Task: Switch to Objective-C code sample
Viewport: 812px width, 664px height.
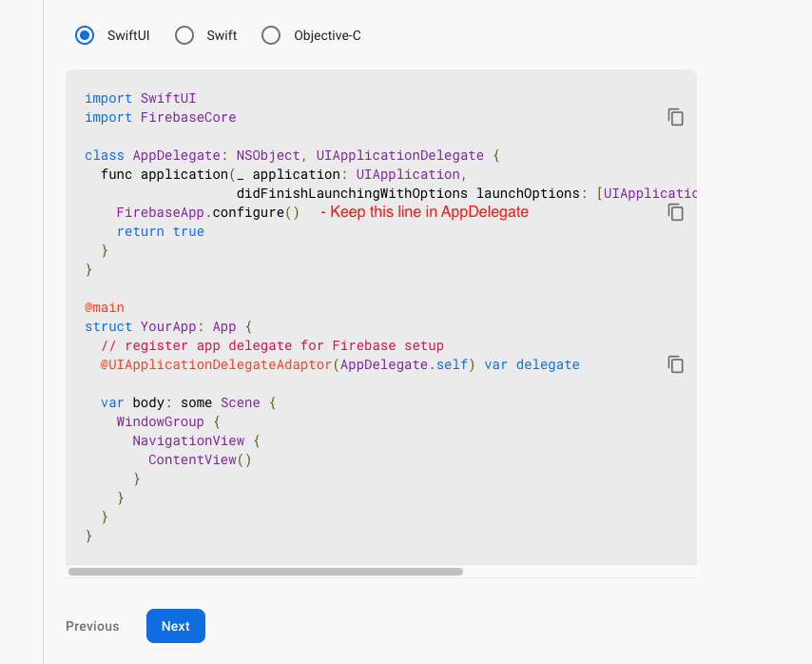Action: [271, 35]
